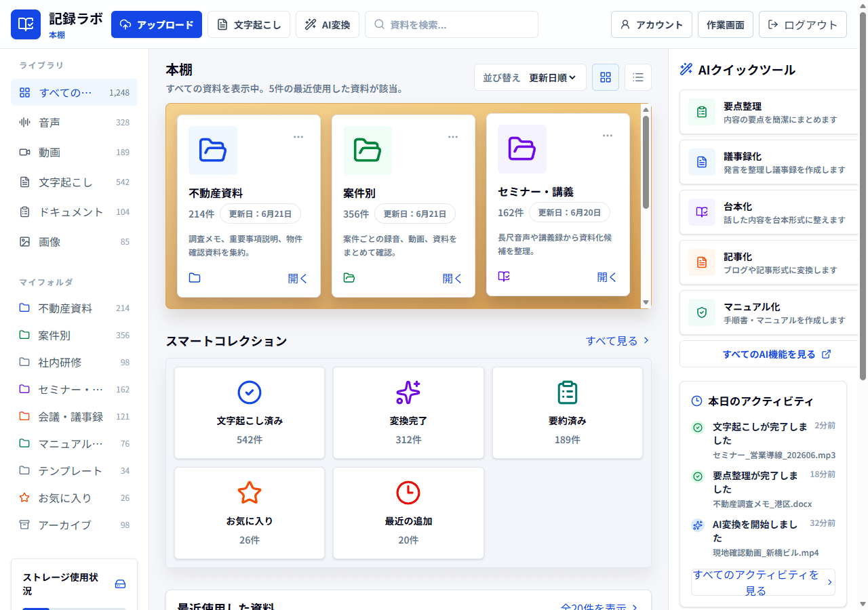Click the 文字起こし済み checkmark icon

[250, 392]
